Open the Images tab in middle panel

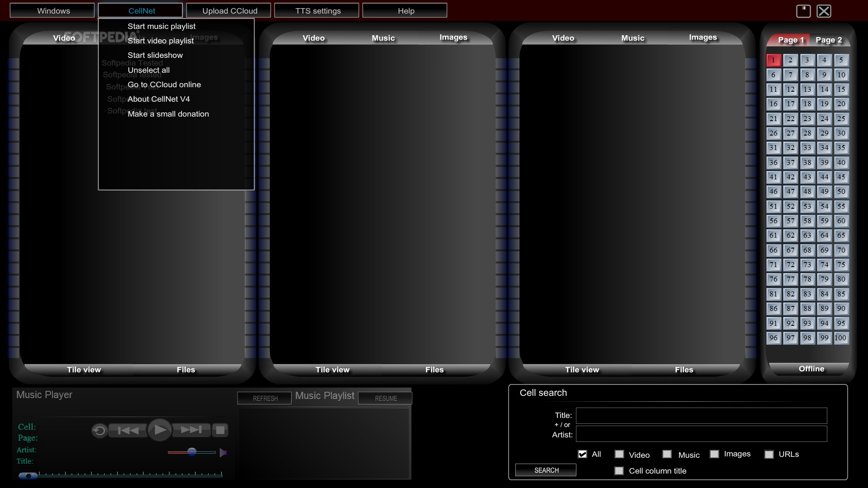pos(453,38)
